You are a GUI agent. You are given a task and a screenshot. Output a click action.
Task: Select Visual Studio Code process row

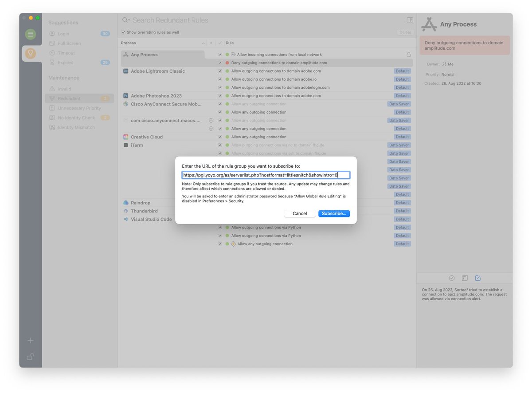[163, 219]
